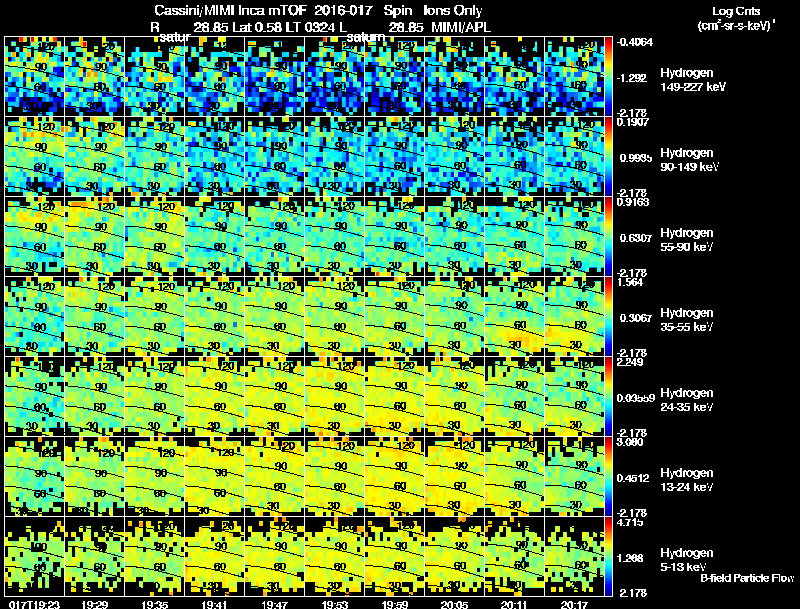The width and height of the screenshot is (800, 609).
Task: Open the 24-35 keV panel at 20:05
Action: [454, 397]
